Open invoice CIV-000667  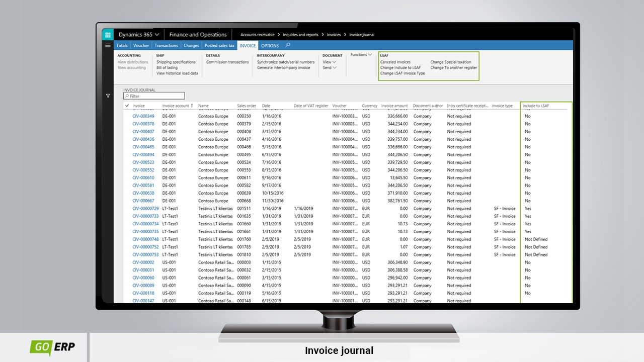click(143, 201)
